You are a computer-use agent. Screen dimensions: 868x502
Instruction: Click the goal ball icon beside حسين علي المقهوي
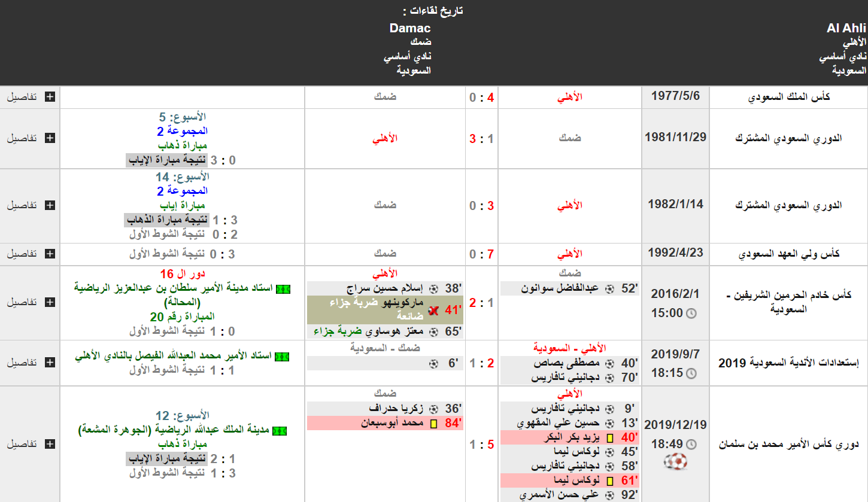(x=609, y=424)
